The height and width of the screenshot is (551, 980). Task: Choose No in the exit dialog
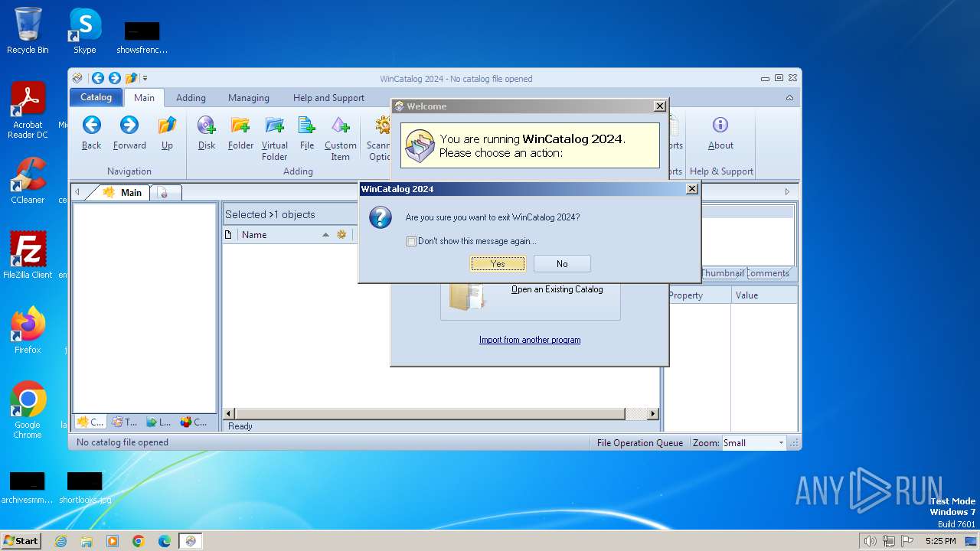pos(562,263)
